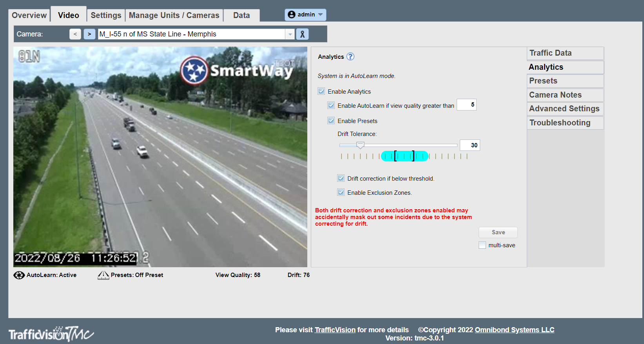
Task: Toggle Enable AutoLearn if view quality checkbox
Action: 331,105
